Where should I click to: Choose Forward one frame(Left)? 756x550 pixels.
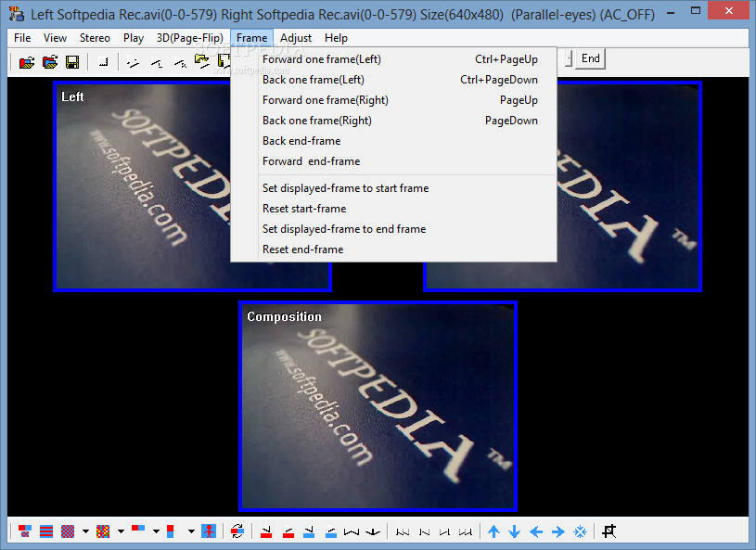click(x=394, y=59)
